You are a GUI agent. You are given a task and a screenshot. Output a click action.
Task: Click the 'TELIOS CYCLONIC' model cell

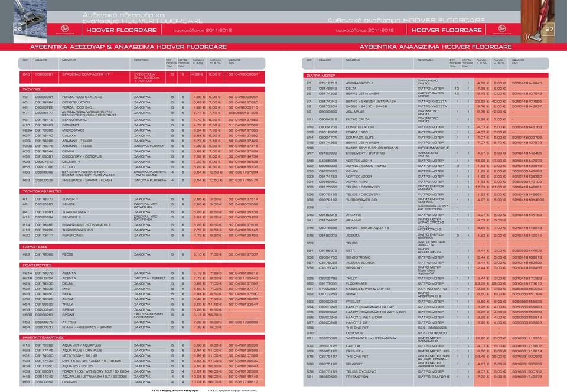point(361,371)
